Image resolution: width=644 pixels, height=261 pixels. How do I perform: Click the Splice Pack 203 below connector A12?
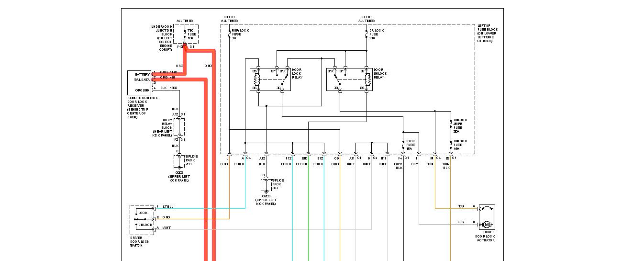coord(266,184)
